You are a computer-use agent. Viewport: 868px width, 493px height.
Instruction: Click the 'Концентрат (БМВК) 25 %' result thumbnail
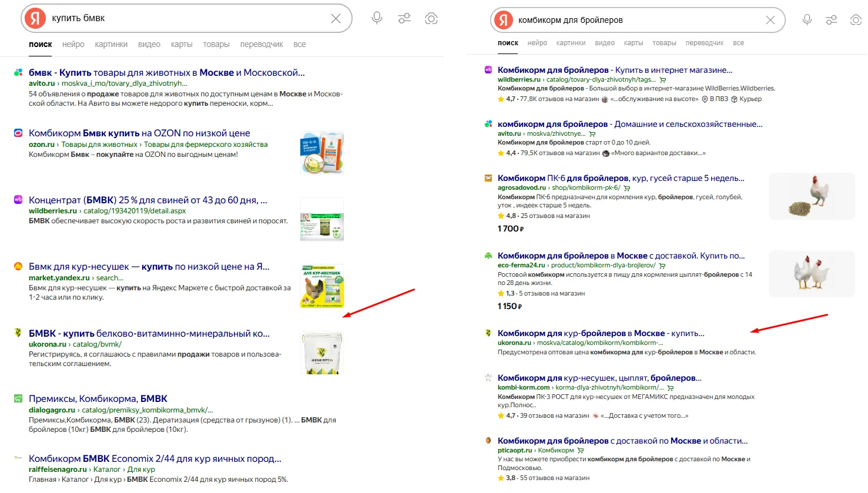click(322, 219)
